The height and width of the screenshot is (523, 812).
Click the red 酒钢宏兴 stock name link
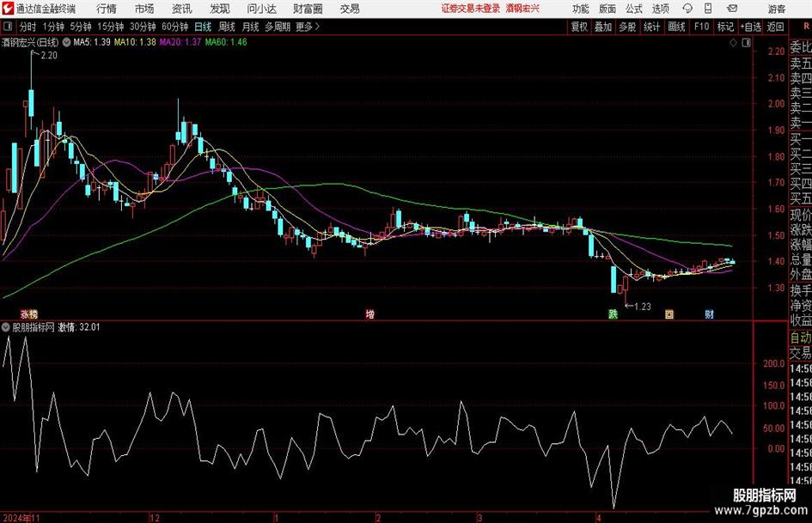pyautogui.click(x=522, y=9)
